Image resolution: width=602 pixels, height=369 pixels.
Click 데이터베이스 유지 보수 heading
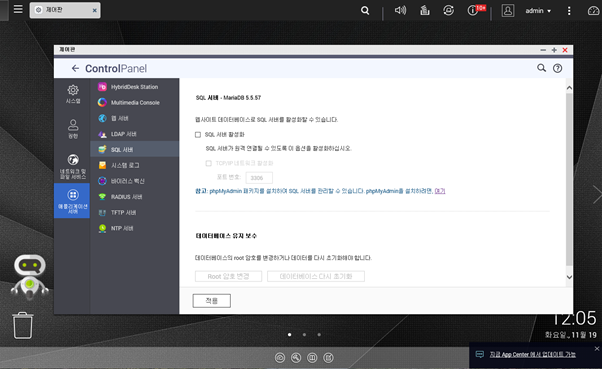coord(226,236)
